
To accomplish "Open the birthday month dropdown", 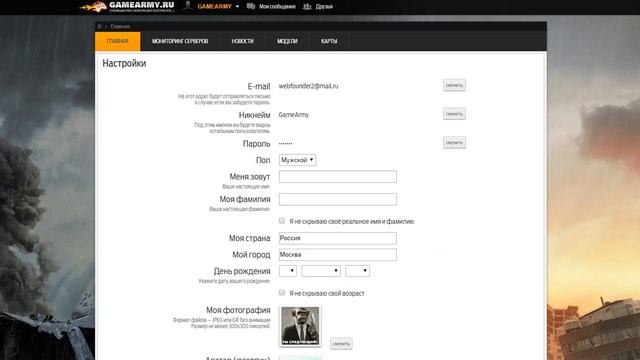I will click(321, 271).
